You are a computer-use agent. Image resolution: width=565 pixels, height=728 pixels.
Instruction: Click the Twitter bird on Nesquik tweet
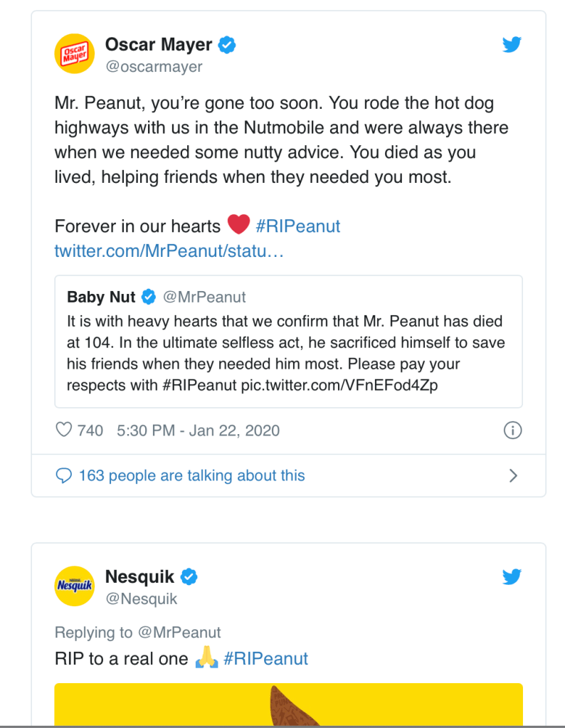[x=512, y=576]
